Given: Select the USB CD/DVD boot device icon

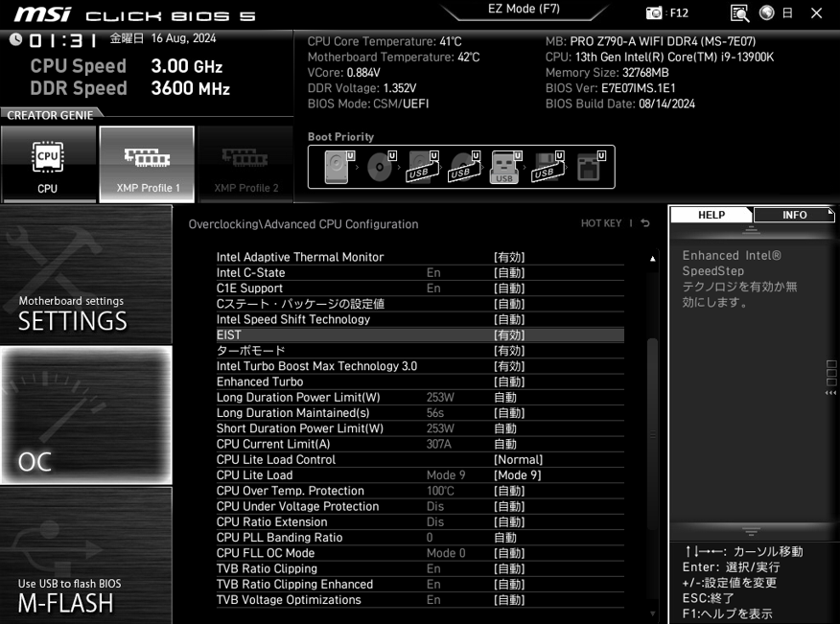Looking at the screenshot, I should click(464, 167).
